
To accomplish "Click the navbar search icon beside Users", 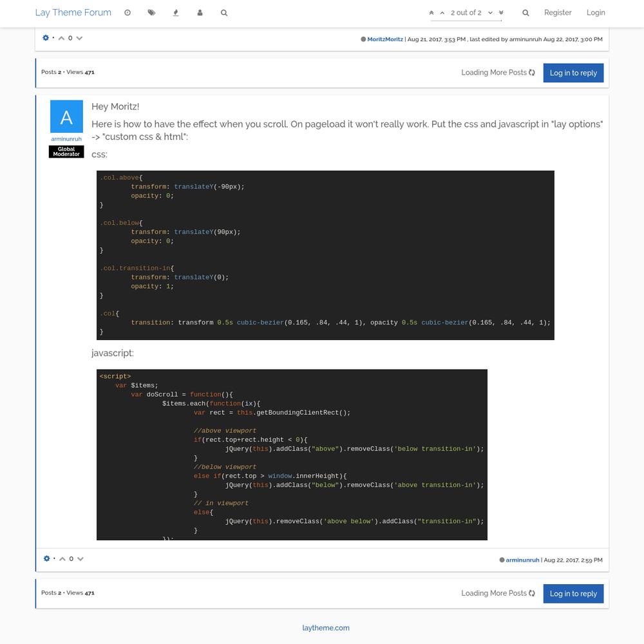I will (224, 13).
